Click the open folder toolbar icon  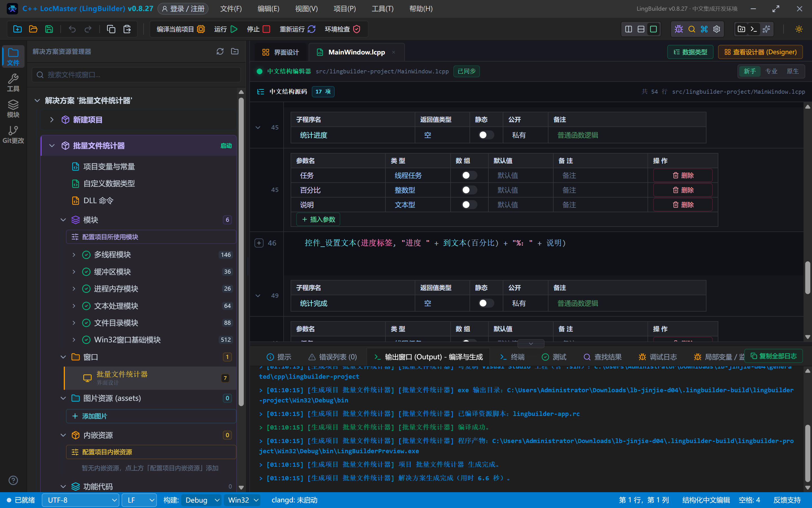33,29
